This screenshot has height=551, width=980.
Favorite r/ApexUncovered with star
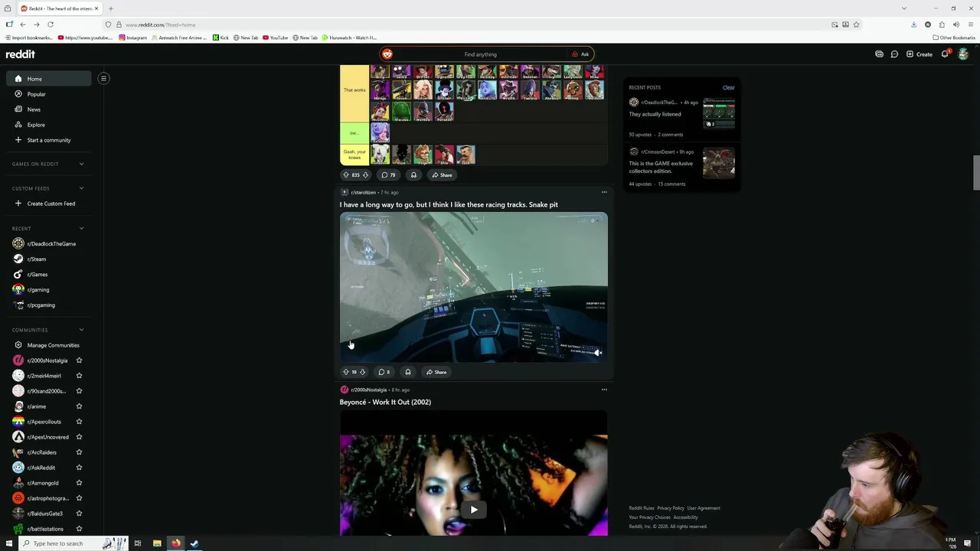79,437
